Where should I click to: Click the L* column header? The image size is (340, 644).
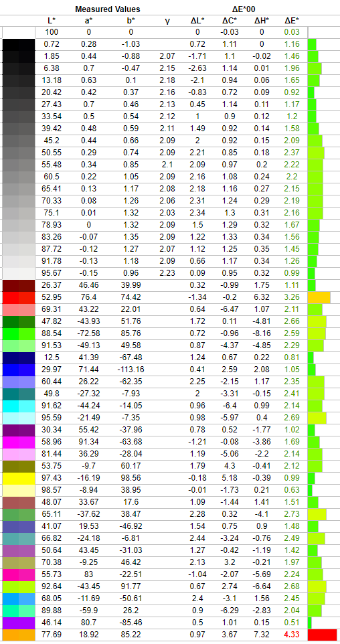pos(52,21)
